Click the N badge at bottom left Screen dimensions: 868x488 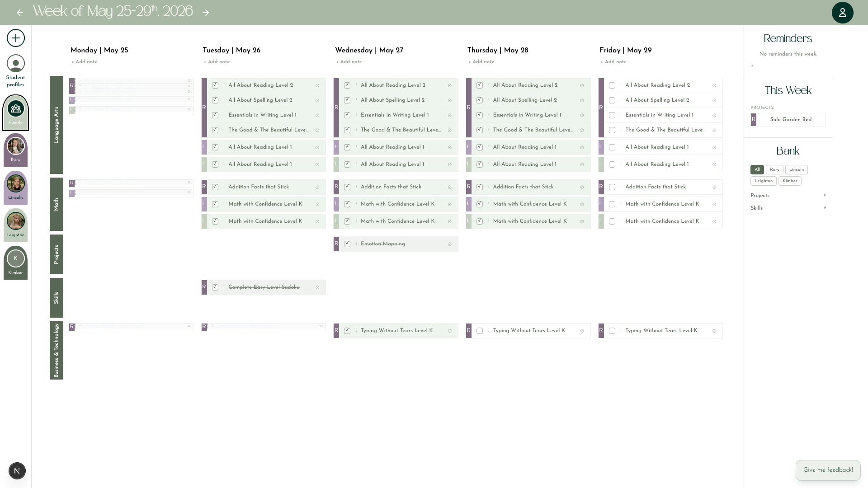click(17, 471)
